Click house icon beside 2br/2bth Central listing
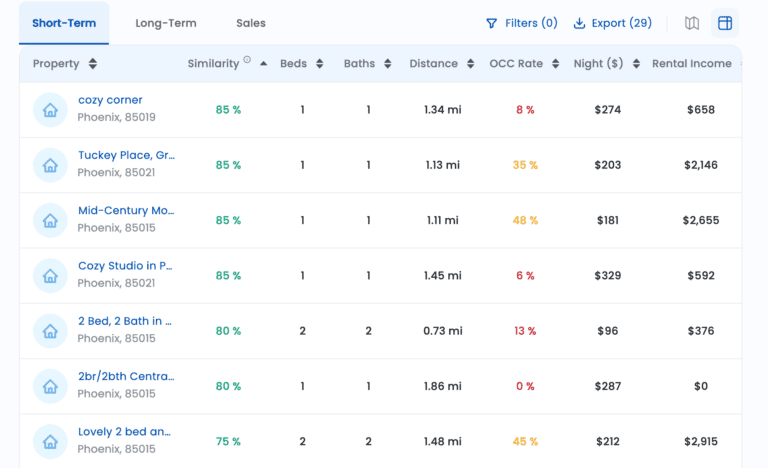The image size is (768, 468). [50, 386]
